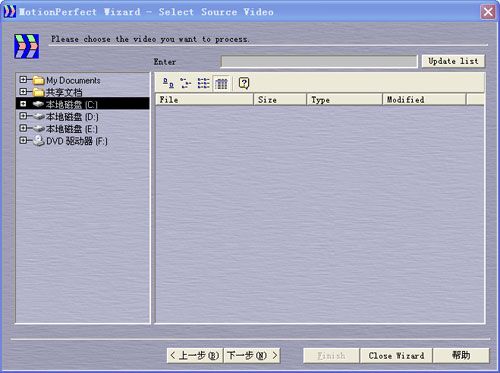Click the drive icon for 本地磁盘 (C:)
The height and width of the screenshot is (373, 500).
pyautogui.click(x=39, y=104)
